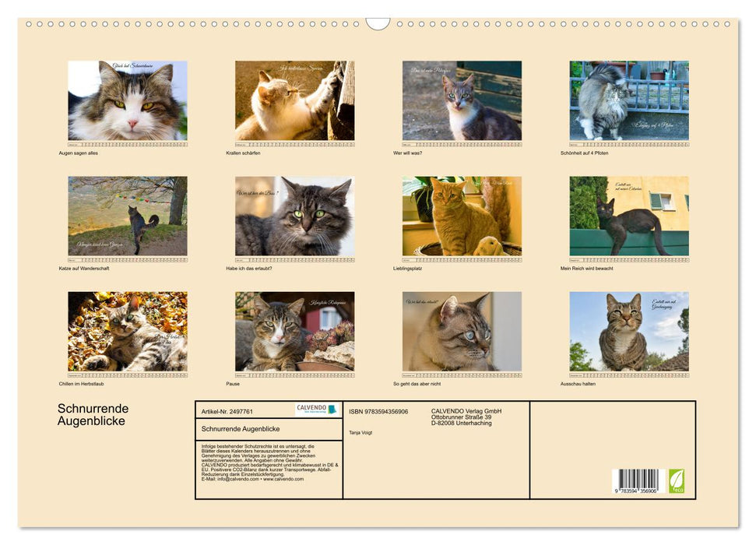Click the boxed 'Schnurrende Augenblicke' title field

tap(269, 429)
